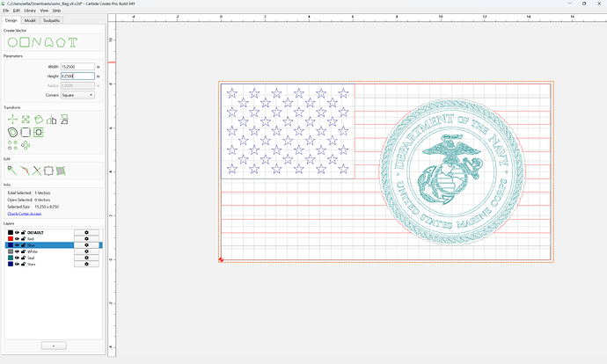Click the bounding-box edit tool icon
The image size is (607, 364).
(x=48, y=171)
